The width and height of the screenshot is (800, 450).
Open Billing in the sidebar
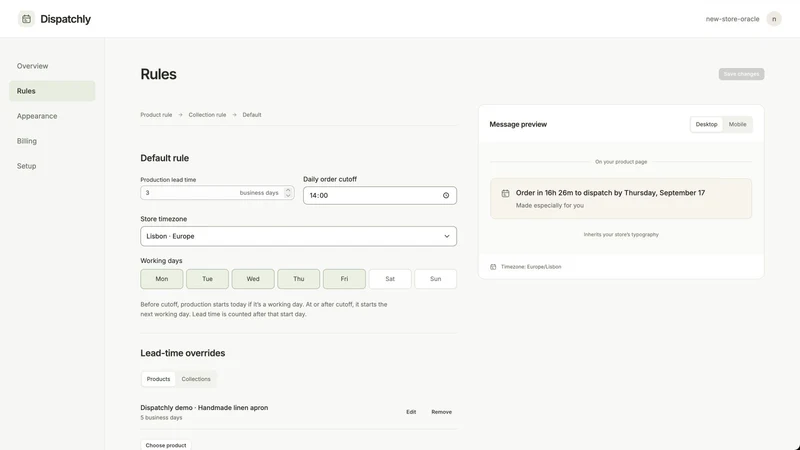(x=27, y=141)
